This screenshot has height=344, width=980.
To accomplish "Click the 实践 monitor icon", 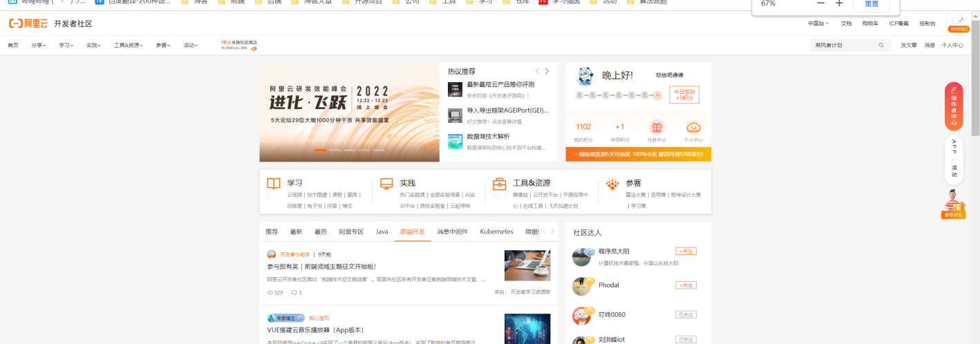I will (x=386, y=184).
